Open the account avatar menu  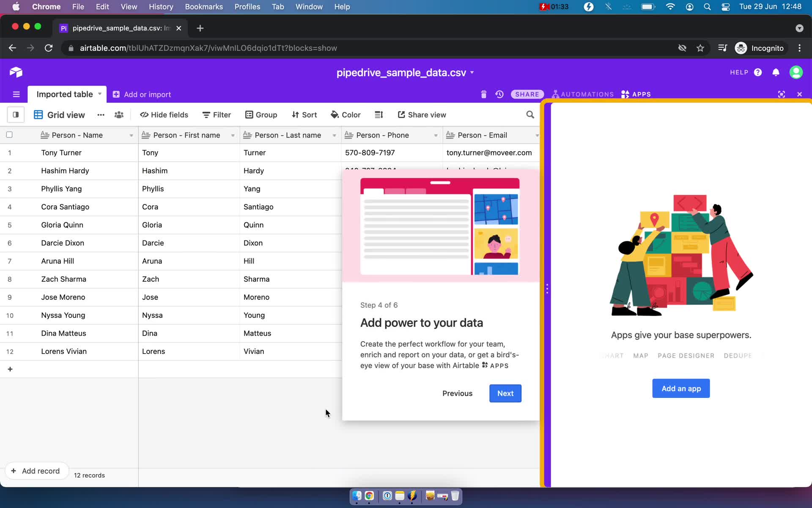(796, 72)
